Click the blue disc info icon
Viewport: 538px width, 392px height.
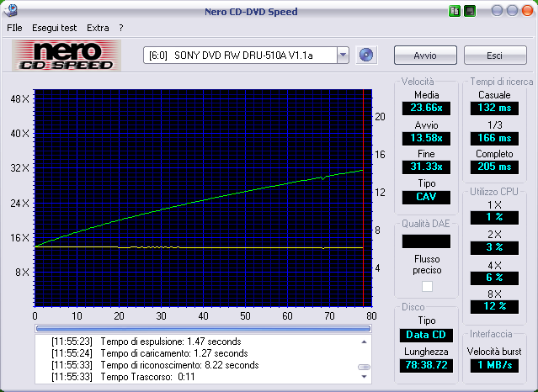(366, 55)
